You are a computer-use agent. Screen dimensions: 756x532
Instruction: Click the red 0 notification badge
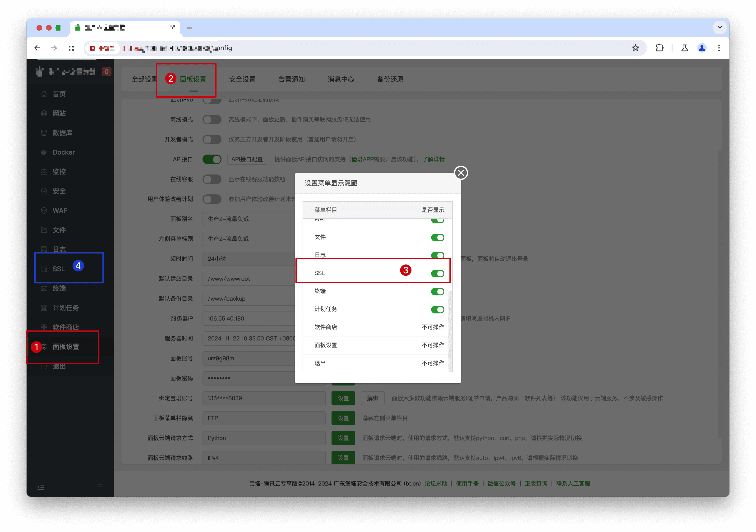click(106, 72)
